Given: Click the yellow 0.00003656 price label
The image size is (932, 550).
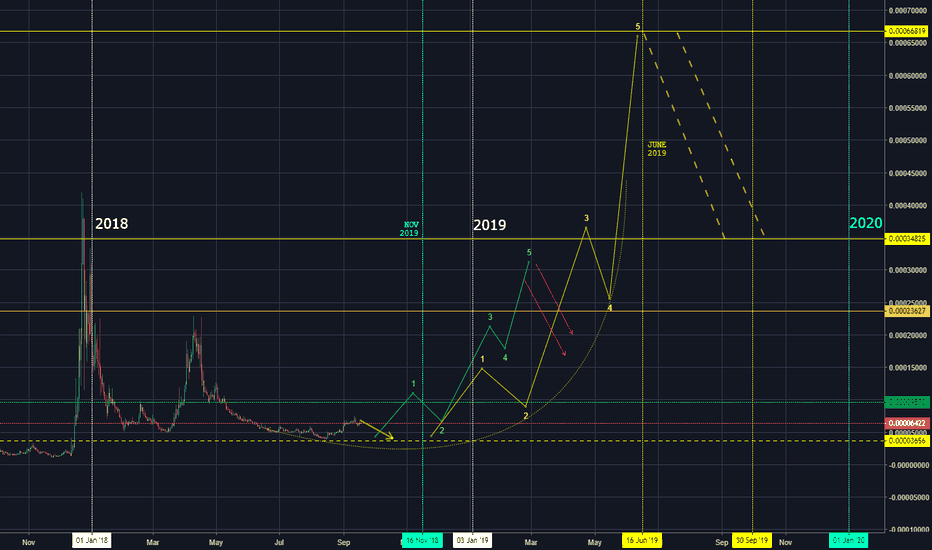Looking at the screenshot, I should pyautogui.click(x=906, y=441).
